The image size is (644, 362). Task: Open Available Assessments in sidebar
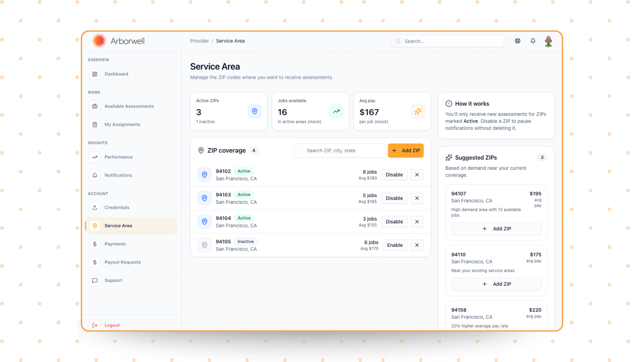129,106
